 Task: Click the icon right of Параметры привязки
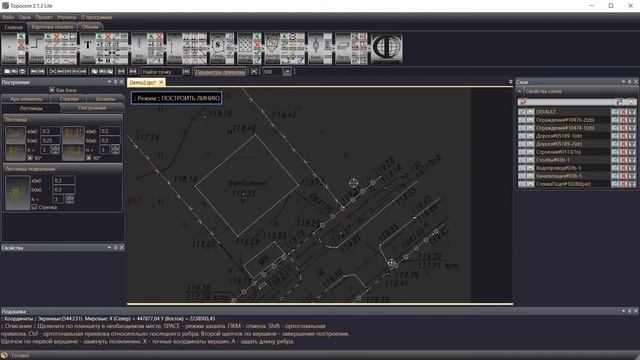(x=254, y=71)
